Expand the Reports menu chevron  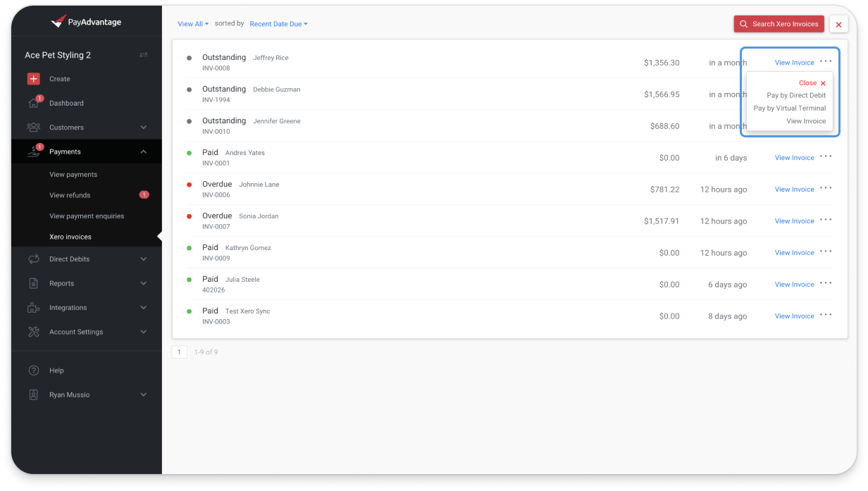[x=144, y=283]
